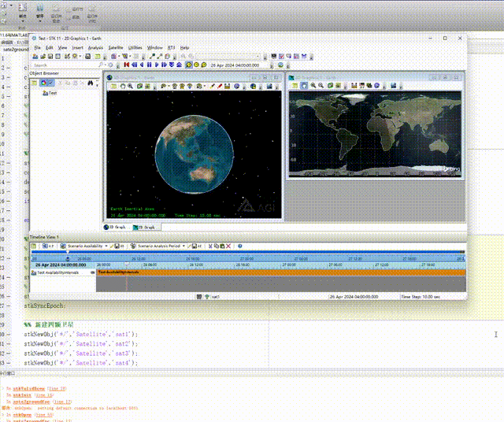Screen dimensions: 504x422
Task: Toggle normal animation mode clock icon
Action: click(189, 65)
